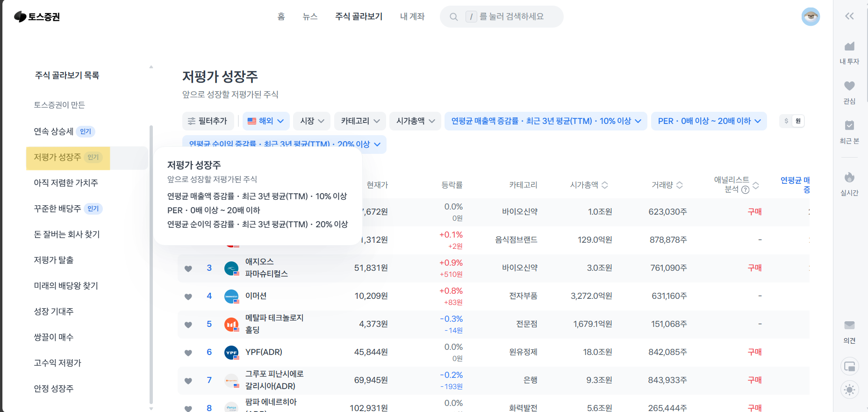Focus the search input field
The image size is (868, 412).
click(502, 17)
